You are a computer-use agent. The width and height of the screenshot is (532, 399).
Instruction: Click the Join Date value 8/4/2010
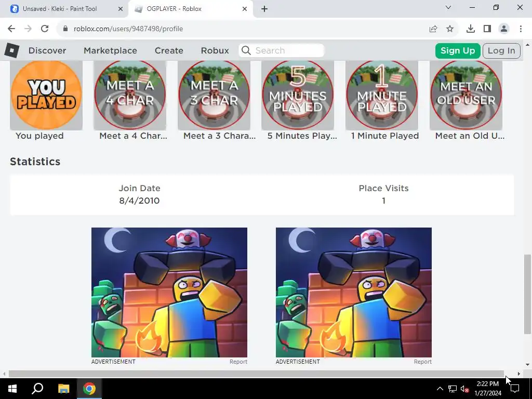(139, 201)
